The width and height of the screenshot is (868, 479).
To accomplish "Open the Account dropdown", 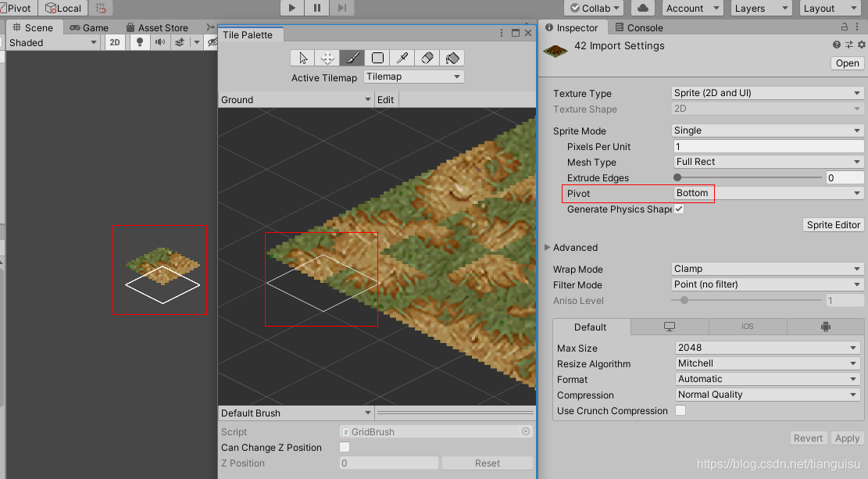I will click(x=692, y=9).
